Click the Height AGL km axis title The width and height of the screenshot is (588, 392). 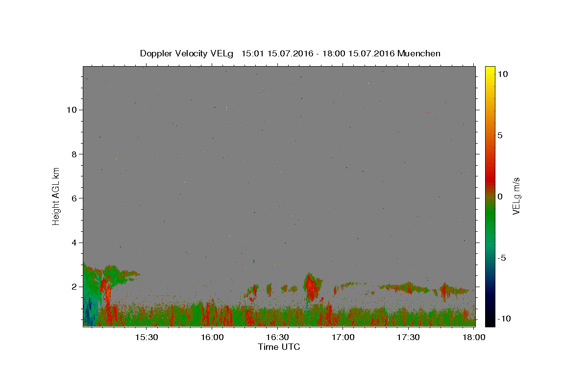pyautogui.click(x=56, y=196)
